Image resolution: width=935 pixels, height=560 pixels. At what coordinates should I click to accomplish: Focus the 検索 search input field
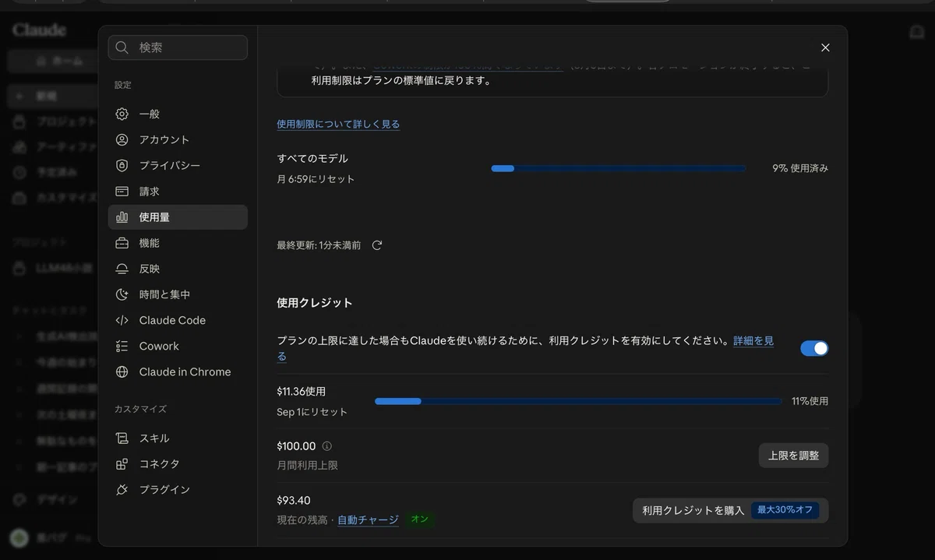coord(178,48)
